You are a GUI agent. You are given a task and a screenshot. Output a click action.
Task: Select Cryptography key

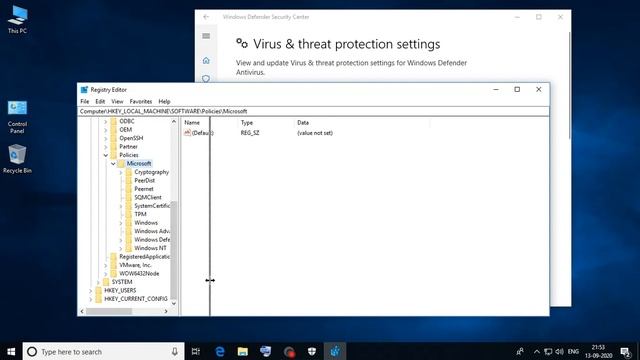click(151, 172)
